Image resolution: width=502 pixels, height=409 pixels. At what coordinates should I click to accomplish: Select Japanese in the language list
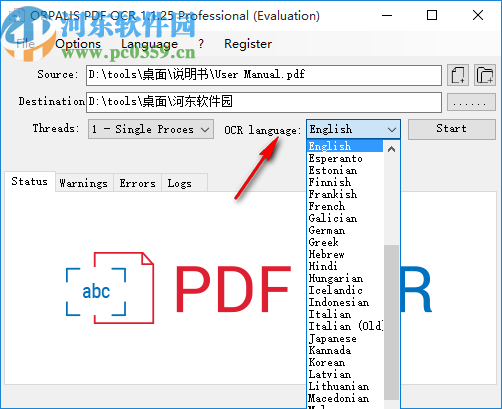(345, 338)
